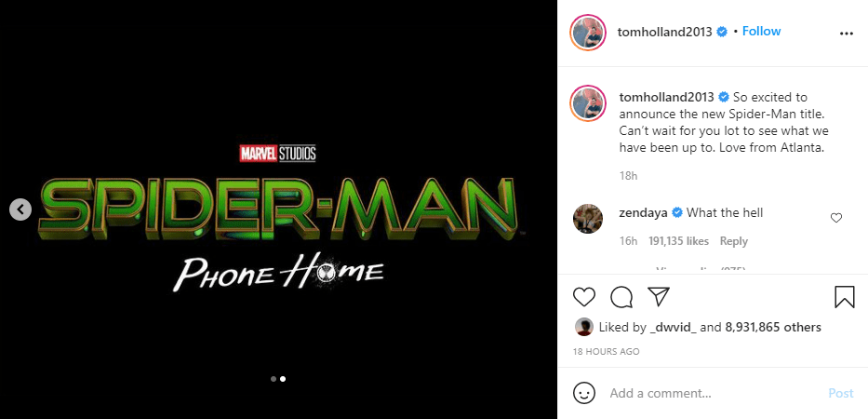The height and width of the screenshot is (419, 868).
Task: Select first carousel dot indicator
Action: 274,379
